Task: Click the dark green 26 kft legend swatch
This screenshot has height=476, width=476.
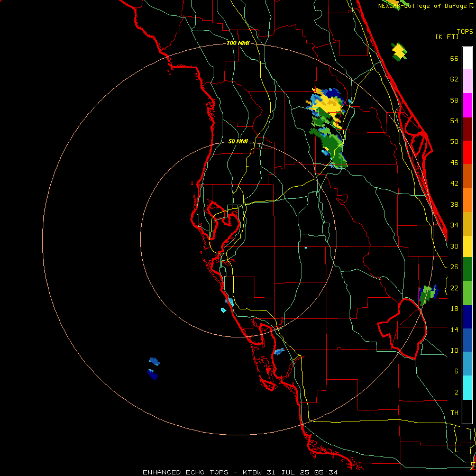Action: coord(467,269)
